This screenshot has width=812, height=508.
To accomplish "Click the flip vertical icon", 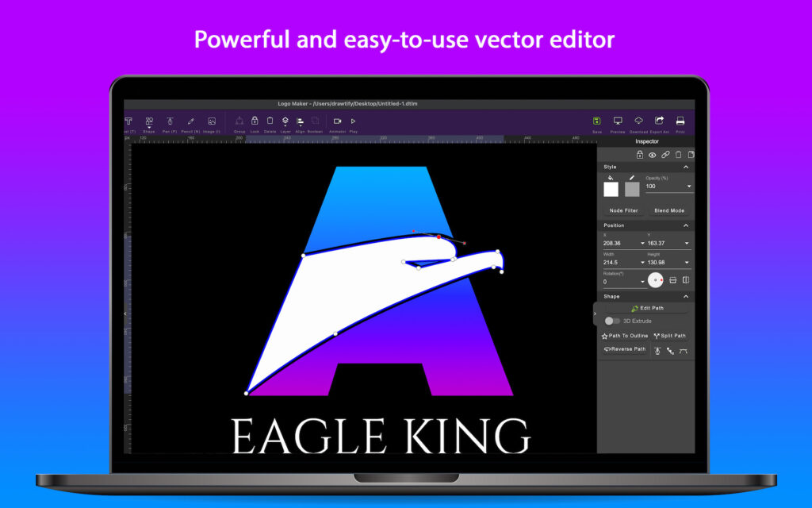I will click(x=672, y=280).
